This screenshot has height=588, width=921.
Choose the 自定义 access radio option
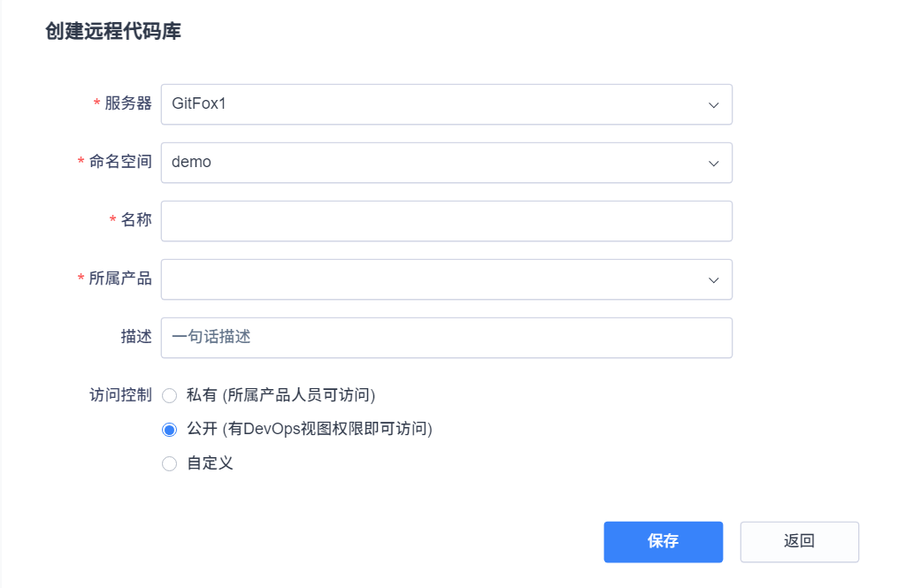170,463
